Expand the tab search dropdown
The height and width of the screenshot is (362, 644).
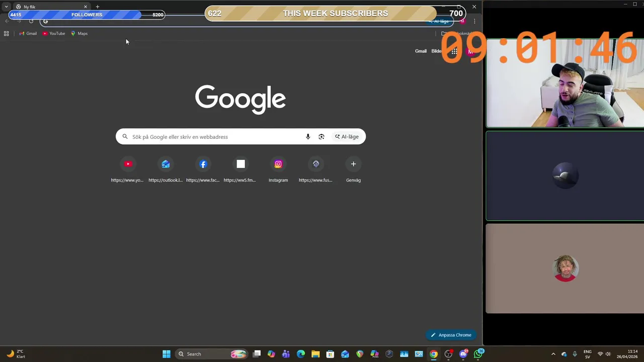(6, 7)
